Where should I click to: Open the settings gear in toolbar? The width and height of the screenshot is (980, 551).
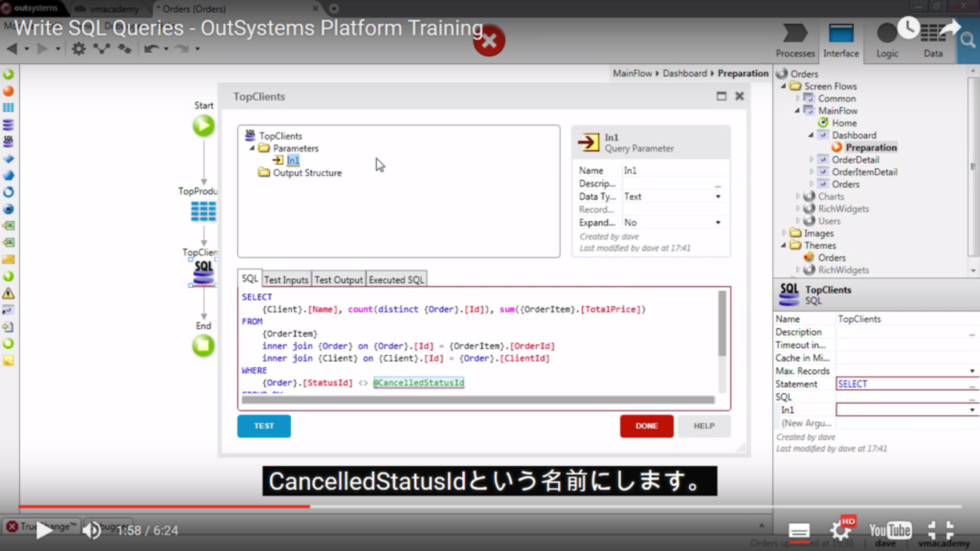pyautogui.click(x=78, y=49)
